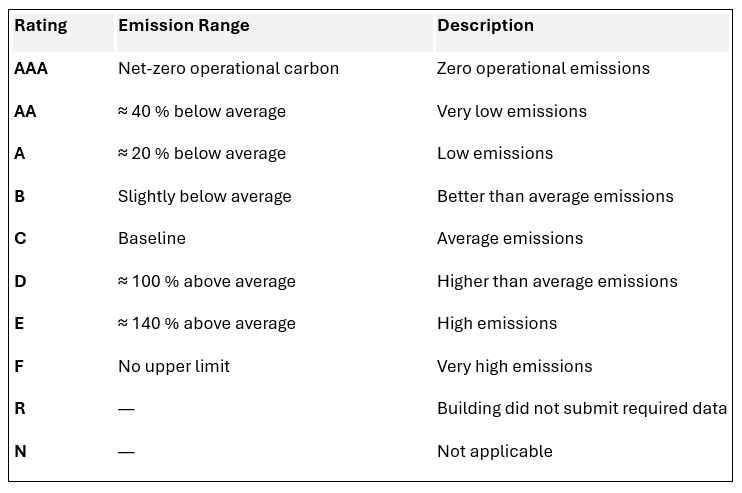Image resolution: width=742 pixels, height=493 pixels.
Task: Click the 'Slightly below average' cell
Action: (204, 196)
